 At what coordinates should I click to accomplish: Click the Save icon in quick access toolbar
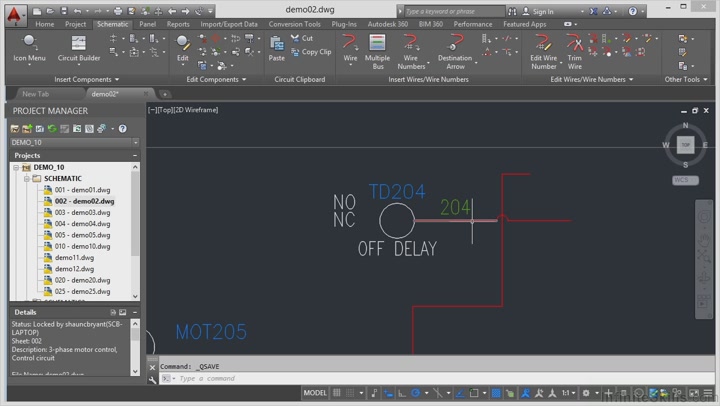pos(64,11)
